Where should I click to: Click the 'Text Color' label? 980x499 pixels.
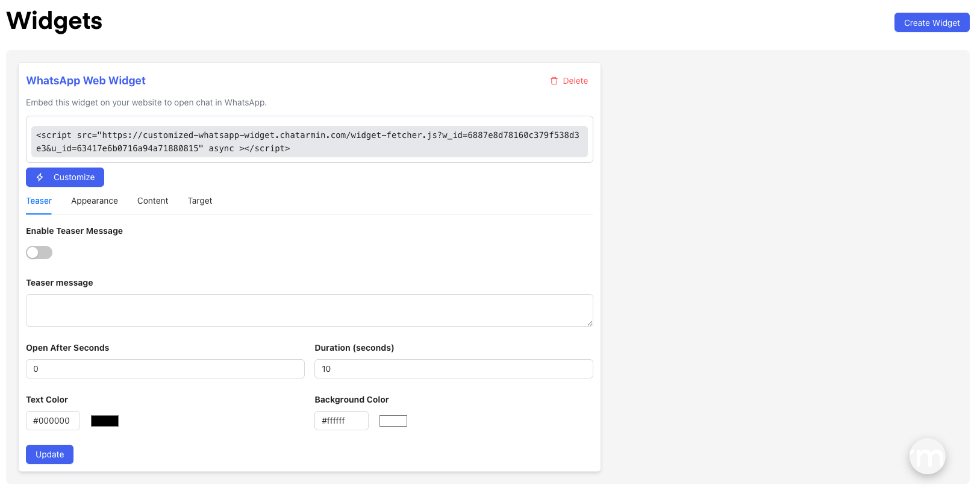(47, 400)
